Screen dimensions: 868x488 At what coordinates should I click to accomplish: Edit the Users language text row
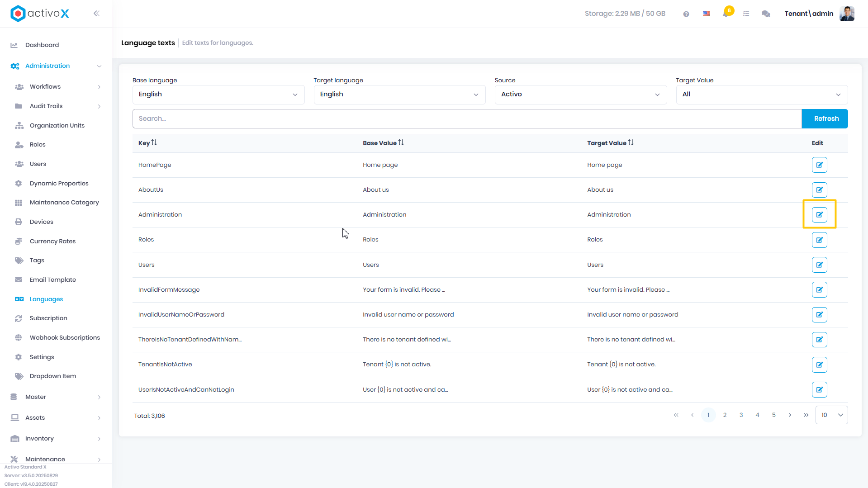[x=819, y=265]
